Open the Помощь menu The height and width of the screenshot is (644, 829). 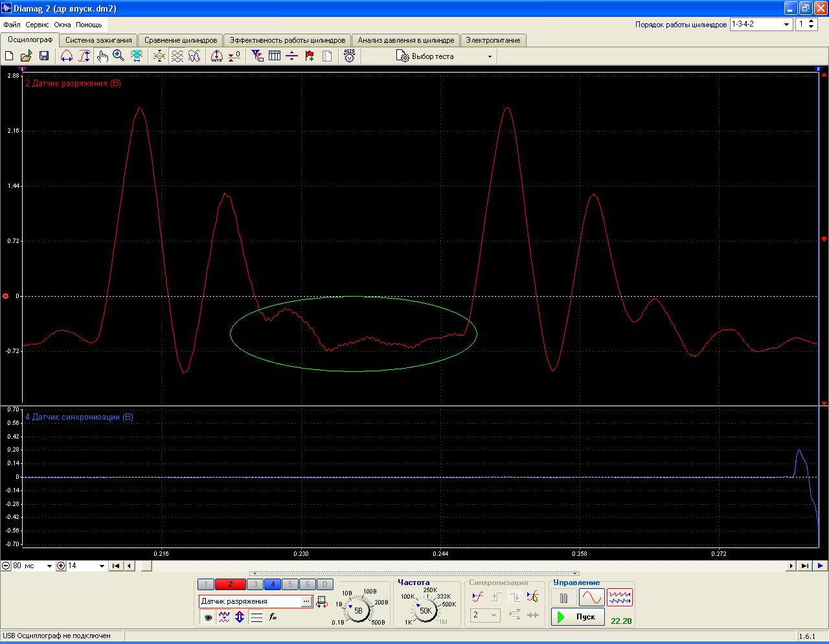(89, 25)
